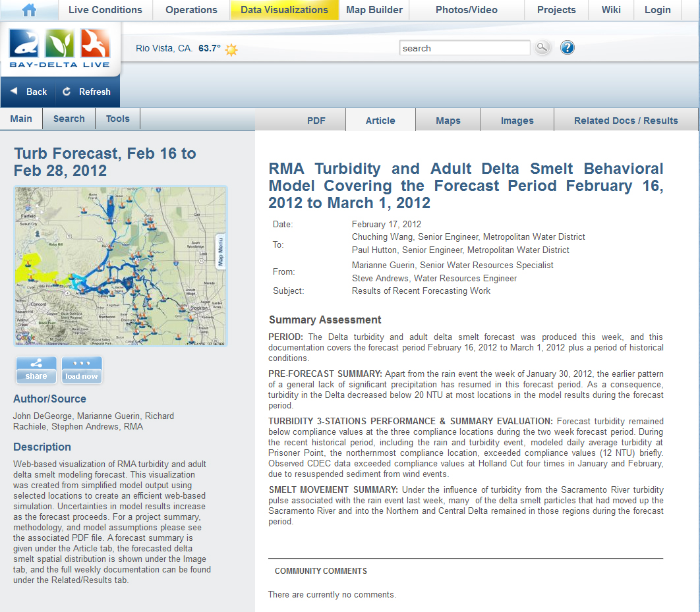This screenshot has width=700, height=612.
Task: Click the Marianne Guerin sender line
Action: (452, 265)
